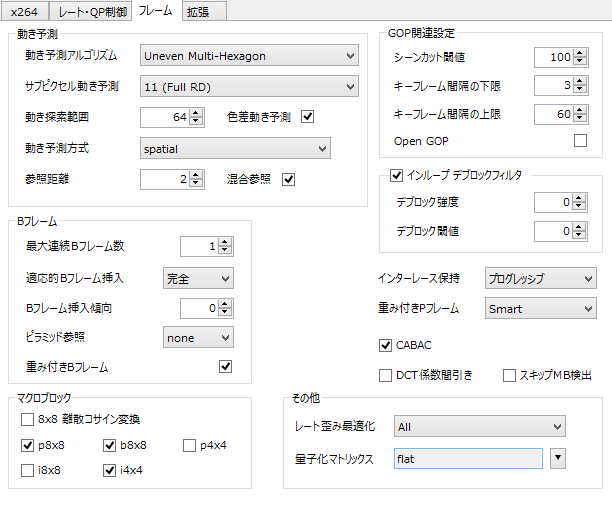The width and height of the screenshot is (612, 517).
Task: Toggle the 混合参照 checkbox
Action: point(288,179)
